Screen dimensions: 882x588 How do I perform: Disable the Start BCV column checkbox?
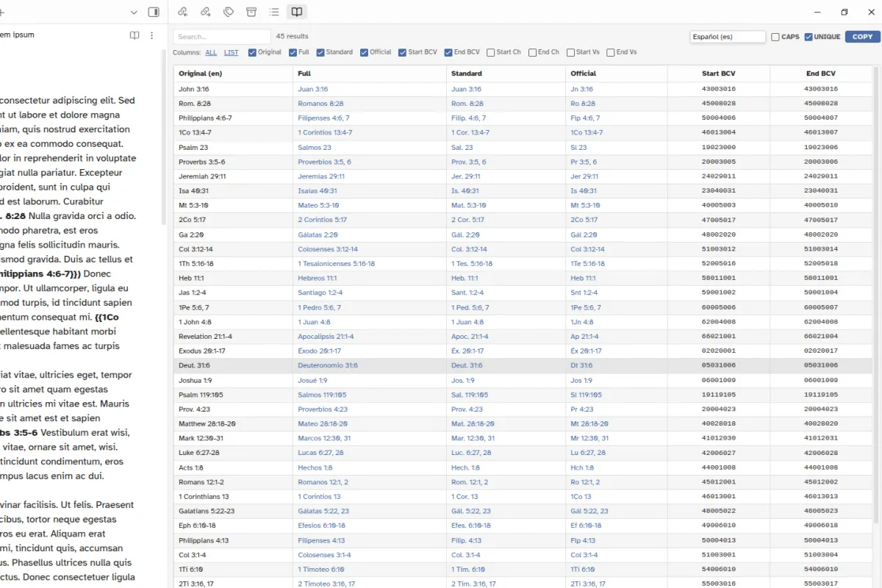point(402,52)
